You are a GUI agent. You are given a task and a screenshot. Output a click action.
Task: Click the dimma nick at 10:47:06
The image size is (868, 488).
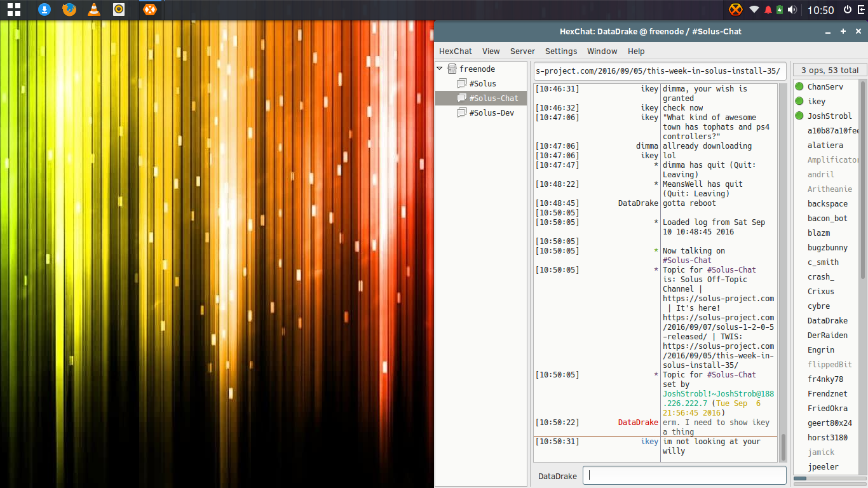[x=647, y=146]
